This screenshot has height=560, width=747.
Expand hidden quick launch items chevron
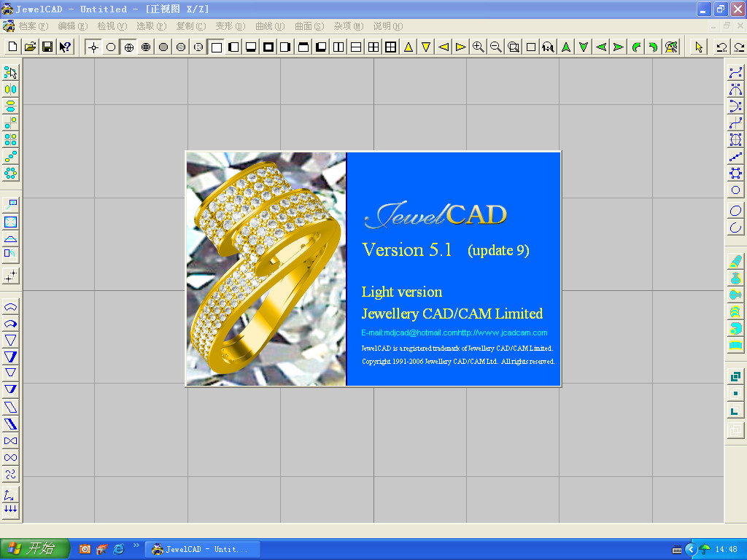(x=136, y=545)
